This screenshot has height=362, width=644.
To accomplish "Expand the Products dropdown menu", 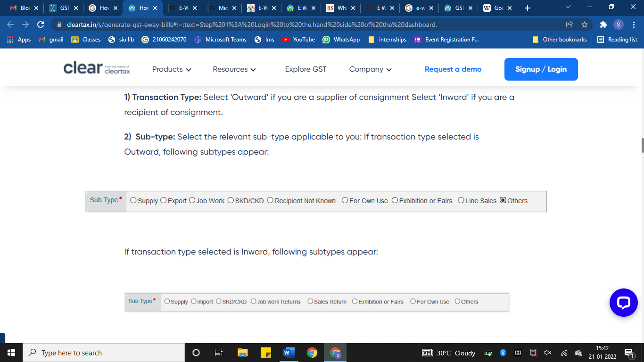I will point(172,69).
